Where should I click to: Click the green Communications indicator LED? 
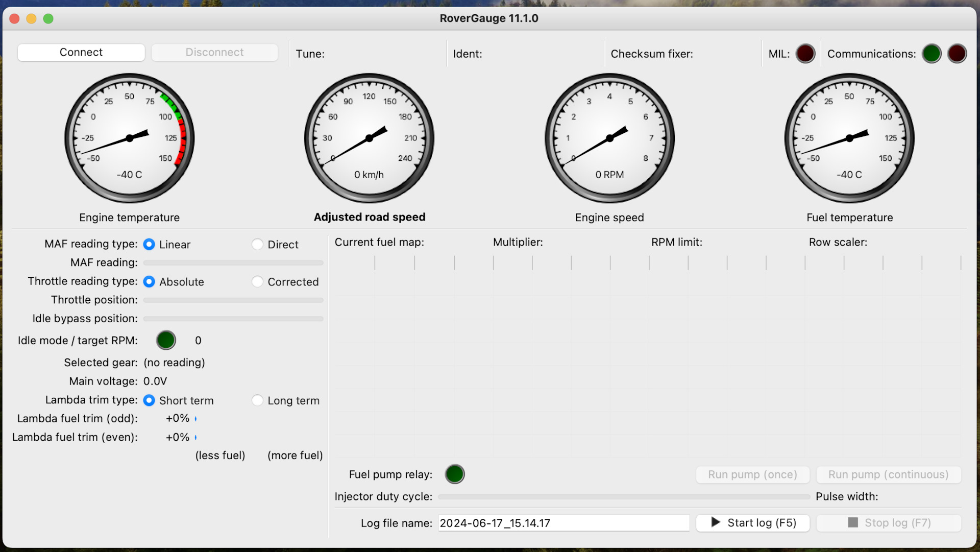931,54
